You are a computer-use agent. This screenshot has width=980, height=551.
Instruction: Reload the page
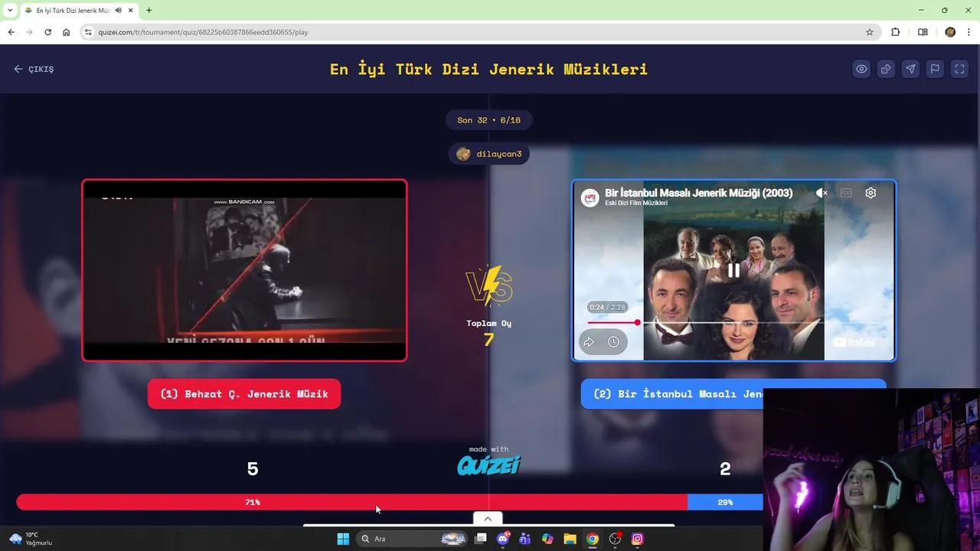(x=47, y=32)
